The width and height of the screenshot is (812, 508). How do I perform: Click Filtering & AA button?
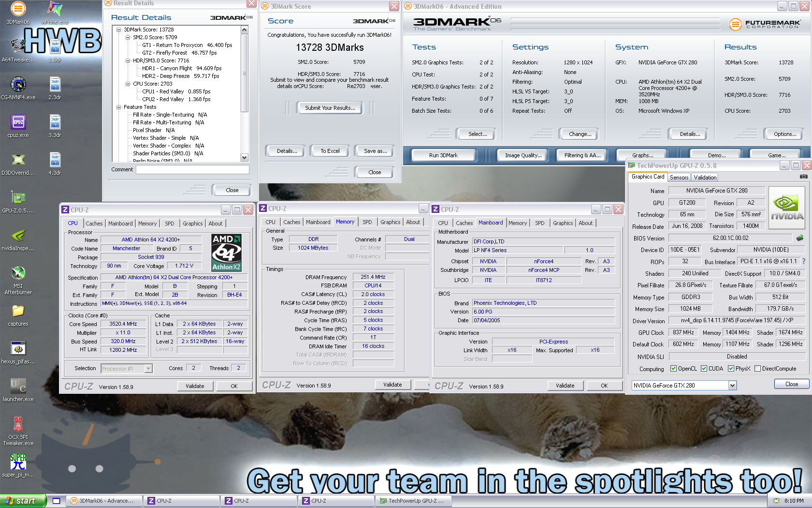(x=582, y=155)
